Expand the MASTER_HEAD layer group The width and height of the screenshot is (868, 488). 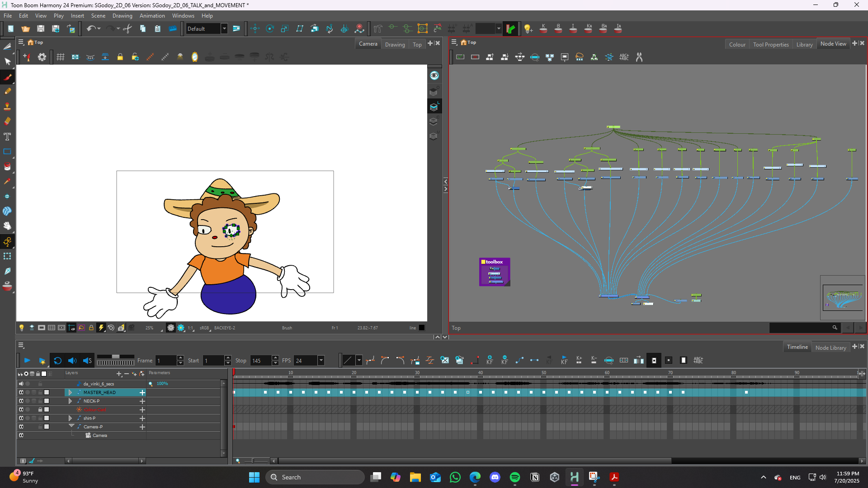pyautogui.click(x=70, y=393)
